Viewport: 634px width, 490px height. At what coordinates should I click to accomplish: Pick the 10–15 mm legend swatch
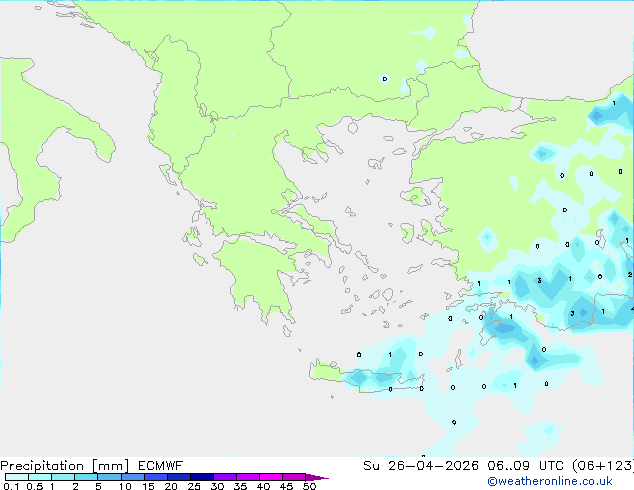[x=132, y=477]
